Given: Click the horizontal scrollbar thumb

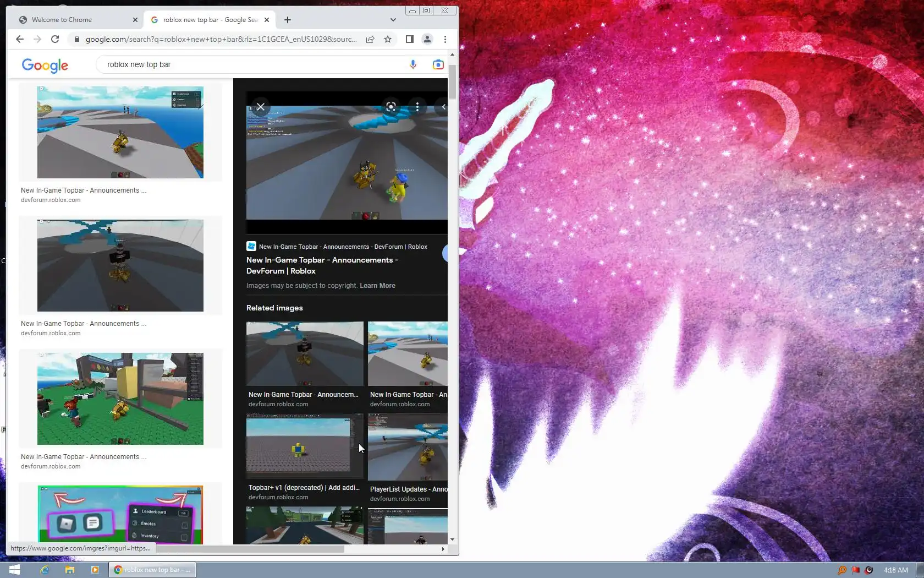Looking at the screenshot, I should click(x=250, y=549).
